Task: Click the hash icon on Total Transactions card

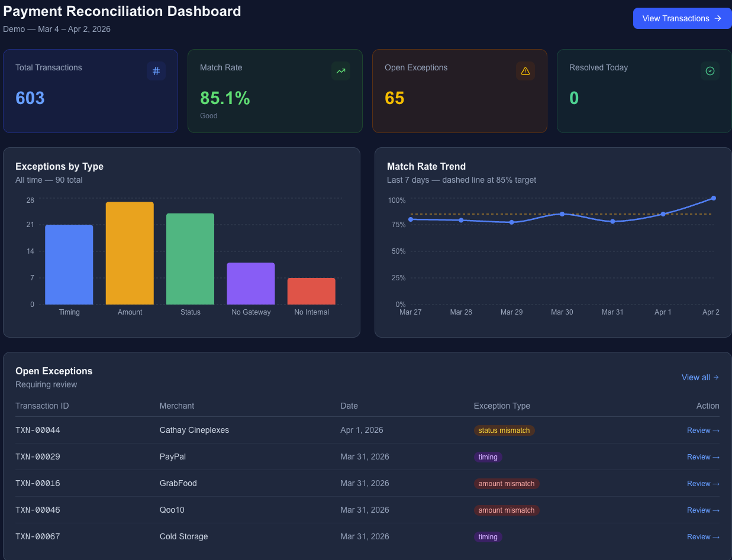Action: [156, 71]
